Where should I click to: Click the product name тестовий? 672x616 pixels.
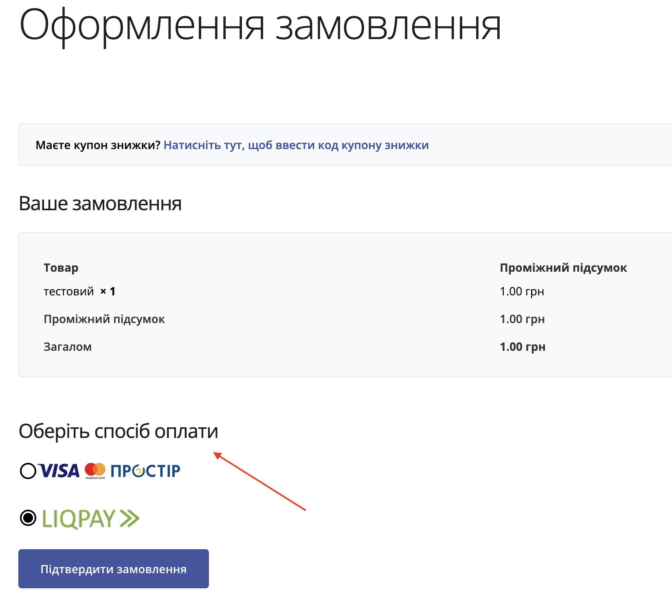[x=69, y=292]
